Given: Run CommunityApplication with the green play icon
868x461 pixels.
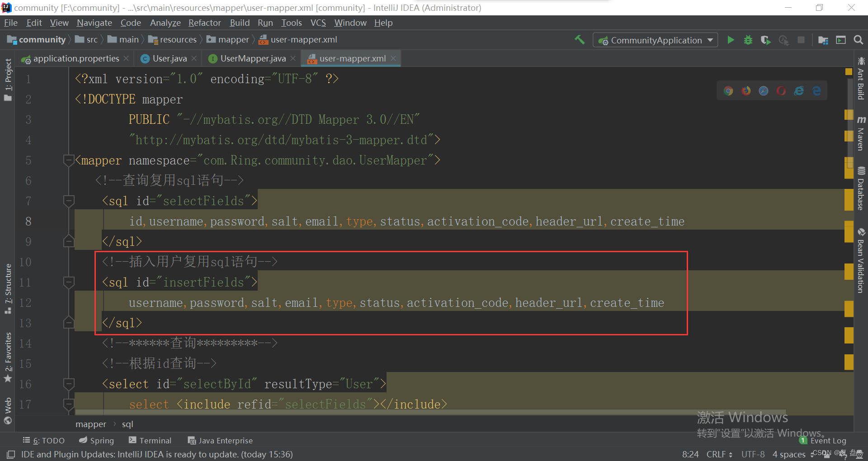Looking at the screenshot, I should click(x=731, y=40).
